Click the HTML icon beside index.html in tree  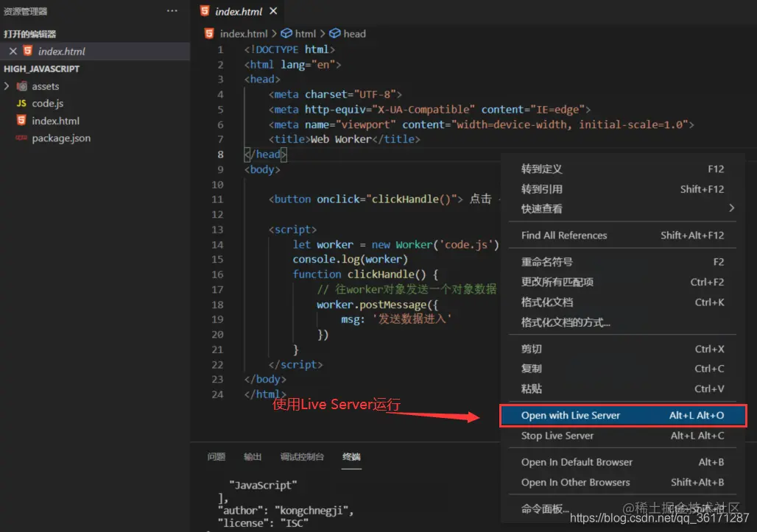coord(21,120)
